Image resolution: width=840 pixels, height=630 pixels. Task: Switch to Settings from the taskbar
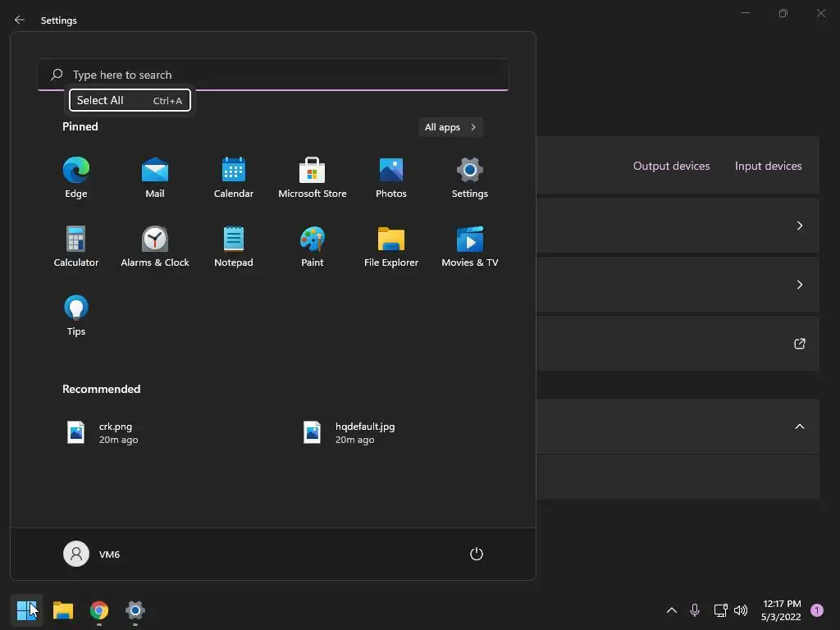[x=135, y=609]
